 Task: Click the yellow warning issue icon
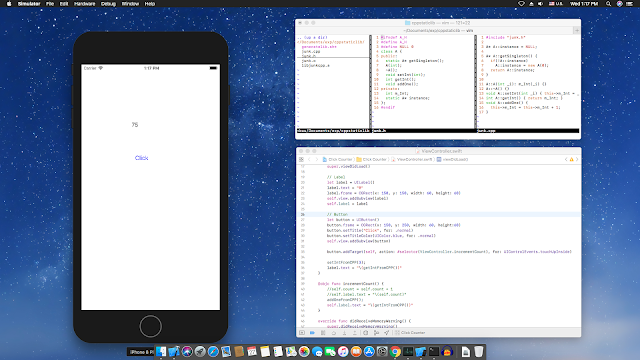(571, 159)
